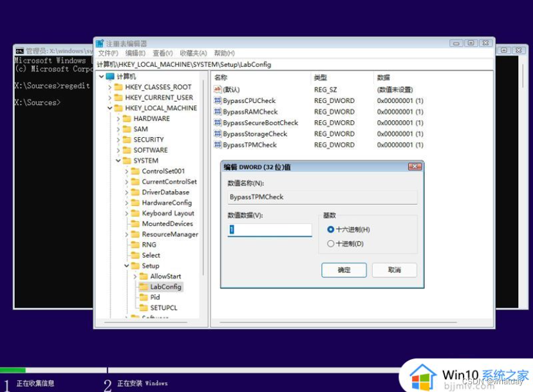Collapse the HKEY_LOCAL_MACHINE node
This screenshot has height=392, width=533.
pyautogui.click(x=110, y=108)
